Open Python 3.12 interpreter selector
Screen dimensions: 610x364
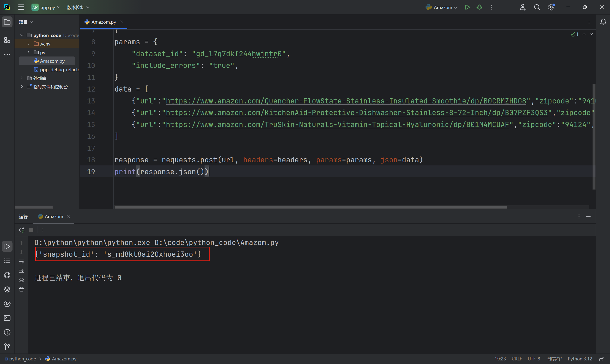click(x=579, y=359)
